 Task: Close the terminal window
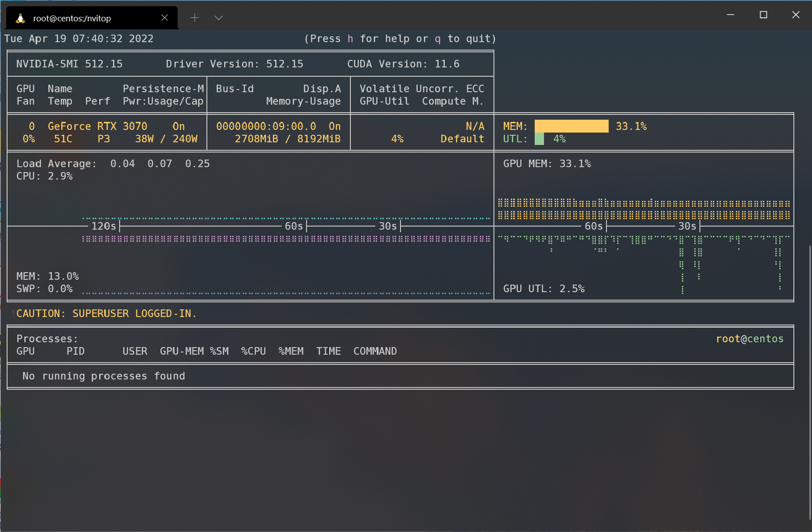[796, 15]
